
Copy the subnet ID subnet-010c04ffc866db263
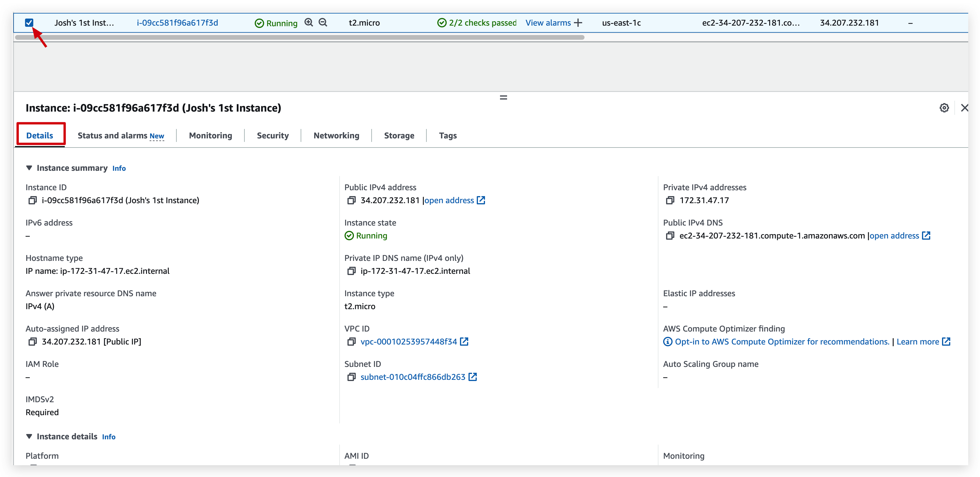tap(352, 377)
